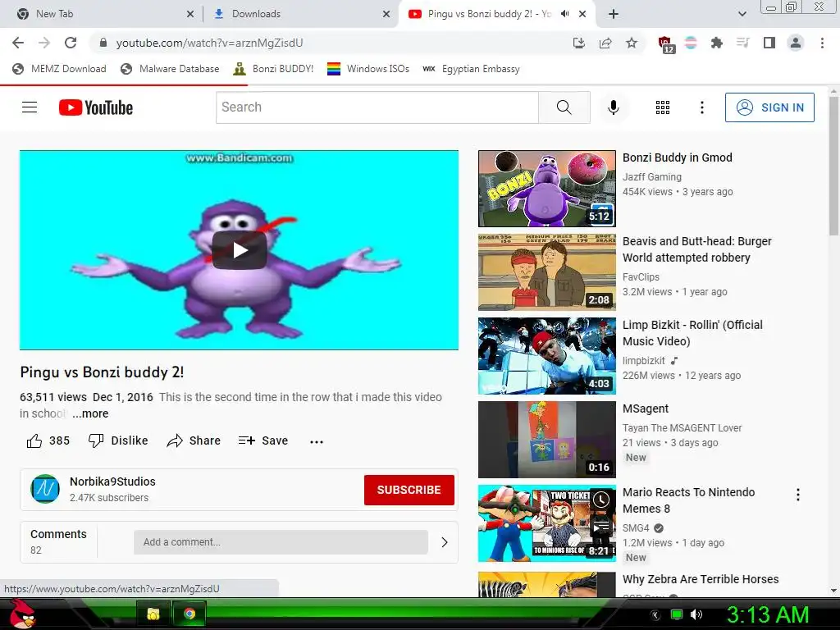Focus the YouTube search box

[x=377, y=107]
